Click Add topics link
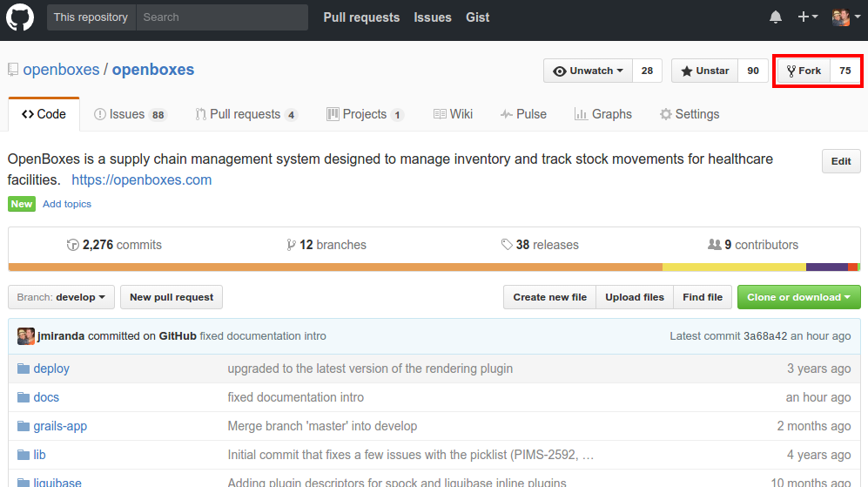The width and height of the screenshot is (868, 487). pyautogui.click(x=67, y=204)
